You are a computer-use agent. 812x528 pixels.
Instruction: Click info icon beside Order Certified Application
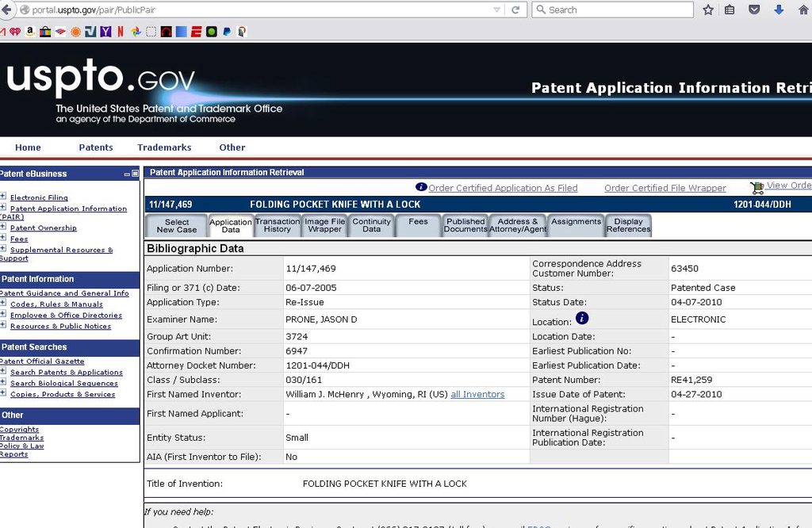tap(421, 187)
